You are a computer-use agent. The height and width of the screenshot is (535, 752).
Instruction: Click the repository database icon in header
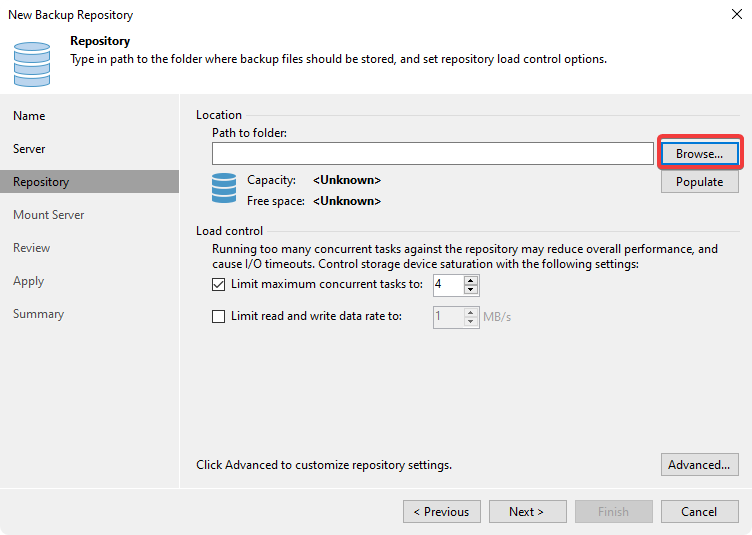(32, 62)
